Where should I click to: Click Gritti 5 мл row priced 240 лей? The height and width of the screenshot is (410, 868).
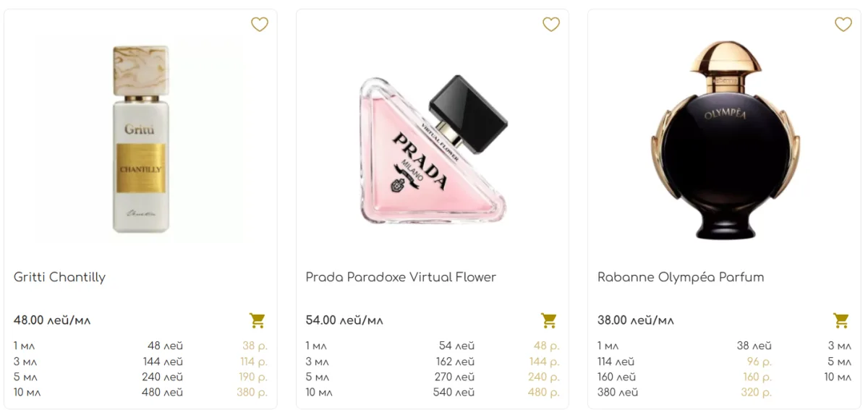coord(140,377)
